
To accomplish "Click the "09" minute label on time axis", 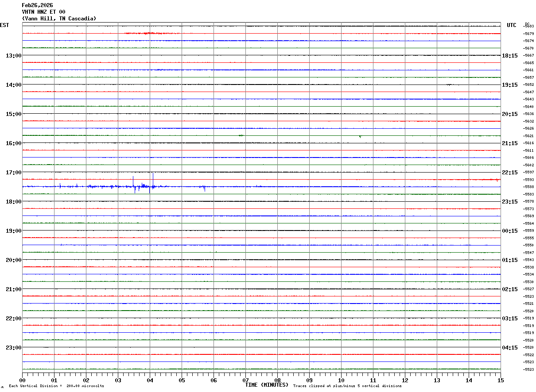I will pos(309,380).
